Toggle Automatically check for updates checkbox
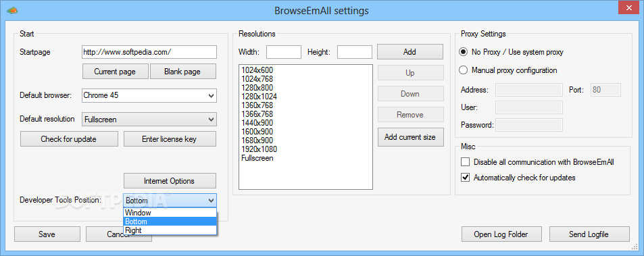 tap(466, 178)
